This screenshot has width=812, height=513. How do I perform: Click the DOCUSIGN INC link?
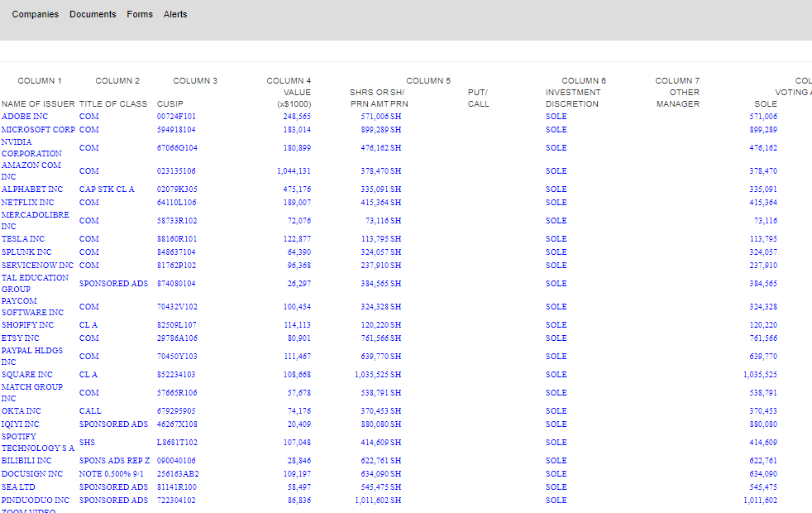tap(32, 474)
